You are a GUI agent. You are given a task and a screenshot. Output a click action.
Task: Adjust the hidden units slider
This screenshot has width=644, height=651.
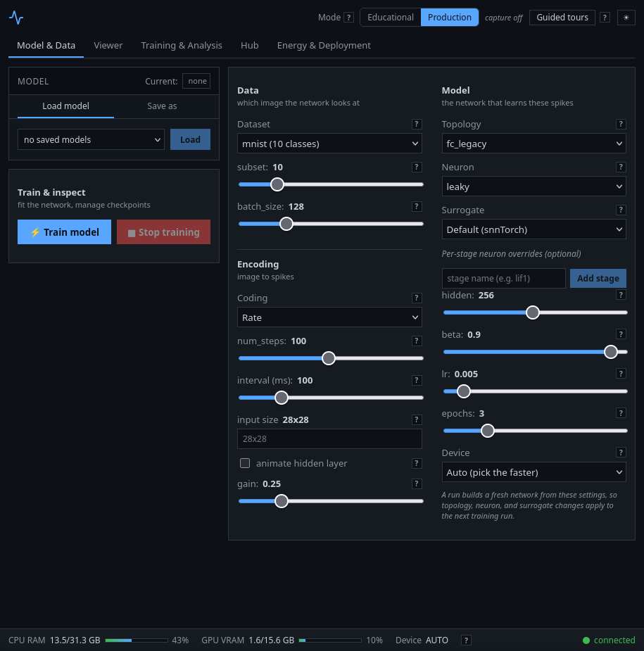(x=535, y=312)
